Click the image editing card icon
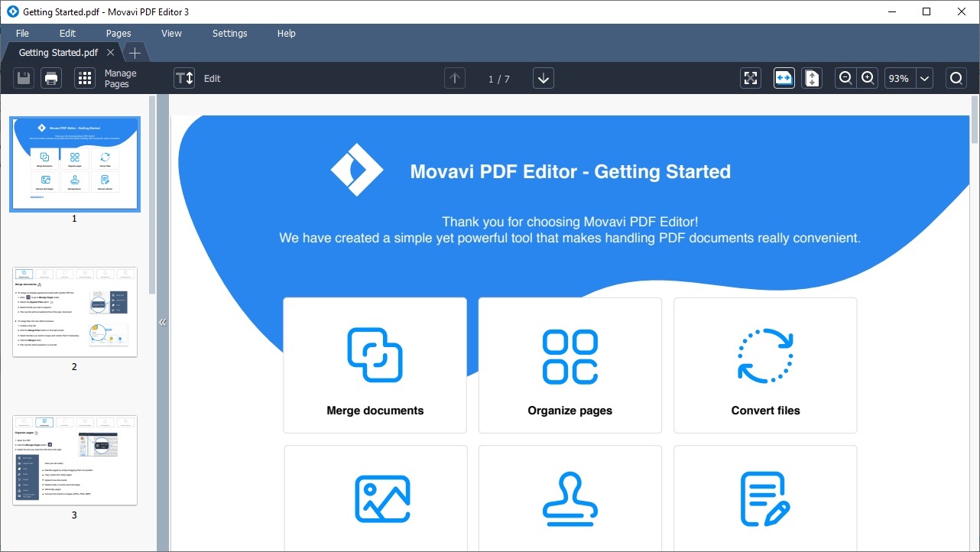Viewport: 980px width, 552px height. [383, 499]
